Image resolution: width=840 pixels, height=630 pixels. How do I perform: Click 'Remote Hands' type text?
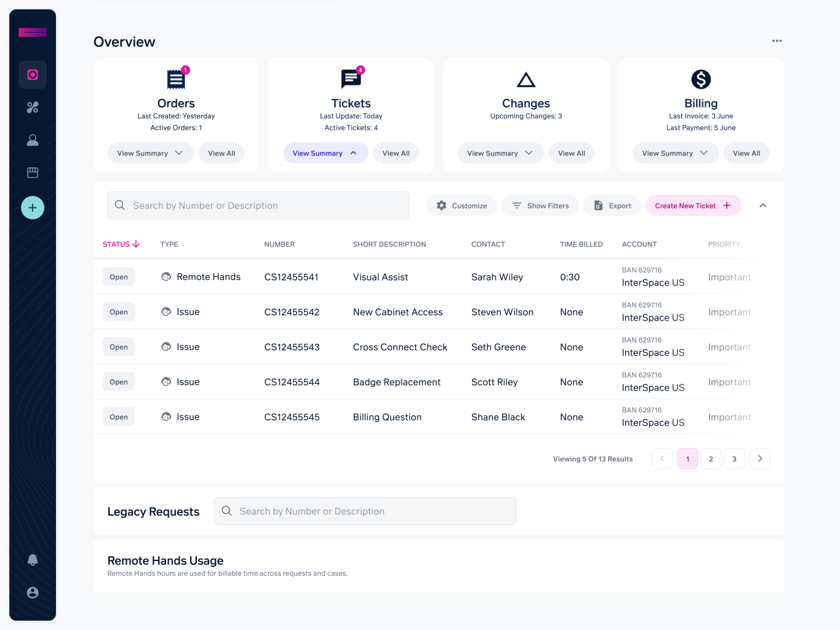(209, 277)
